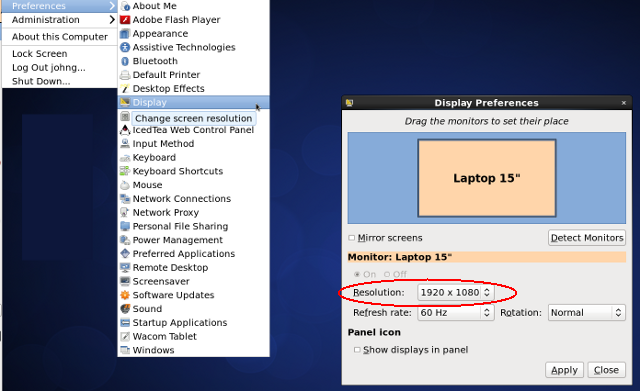Click the Software Updates icon
The image size is (640, 391).
click(x=125, y=295)
